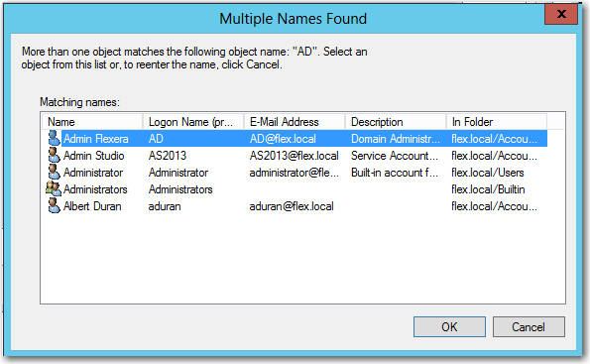
Task: Sort by the In Folder column header
Action: [x=497, y=122]
